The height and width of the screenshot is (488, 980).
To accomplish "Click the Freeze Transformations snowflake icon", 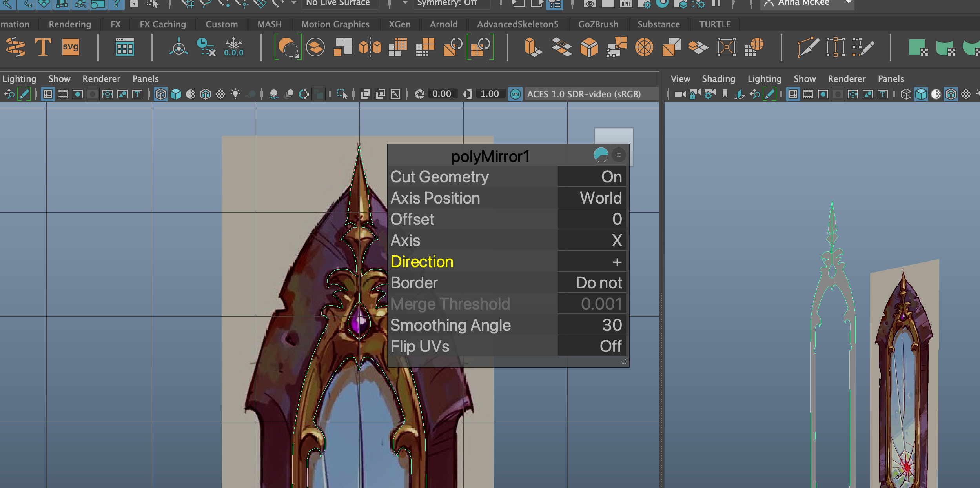I will point(233,47).
